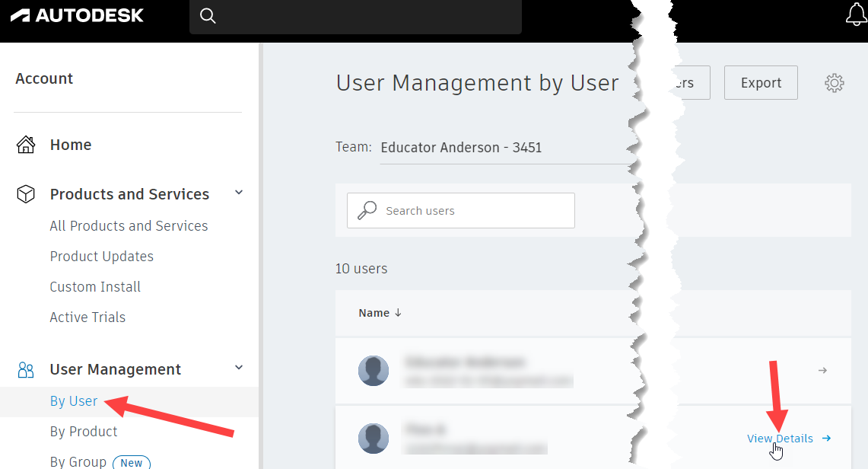Click in the Search users field
This screenshot has width=868, height=469.
coord(460,210)
